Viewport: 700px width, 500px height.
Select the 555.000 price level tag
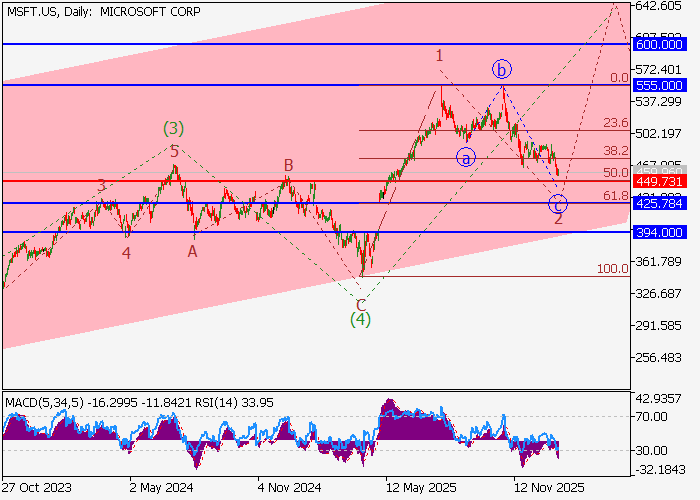tap(659, 85)
